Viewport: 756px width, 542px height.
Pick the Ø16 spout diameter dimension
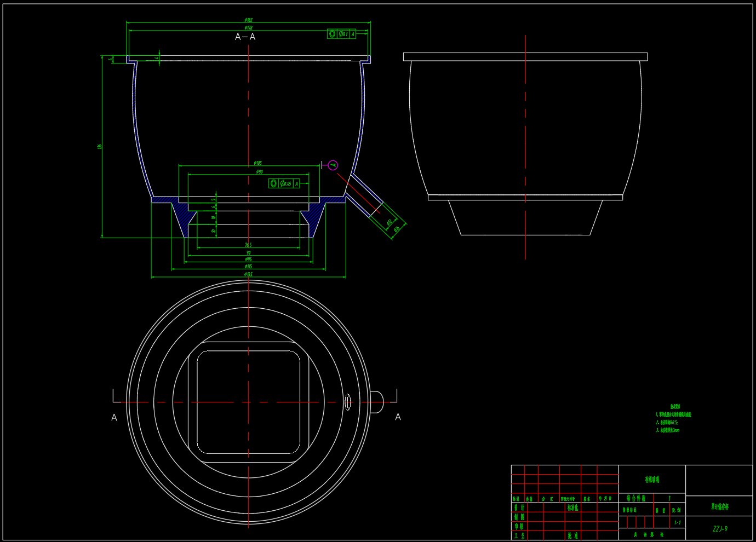click(397, 229)
